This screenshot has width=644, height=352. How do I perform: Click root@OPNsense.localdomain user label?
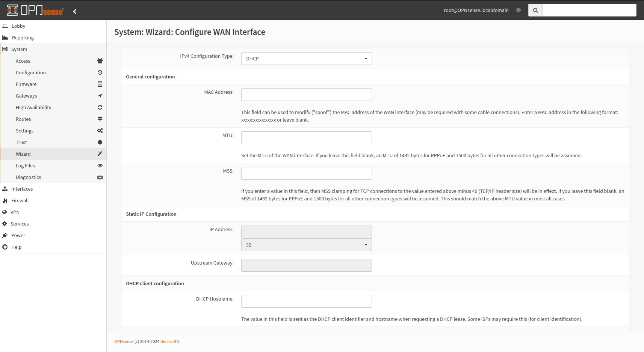(476, 10)
